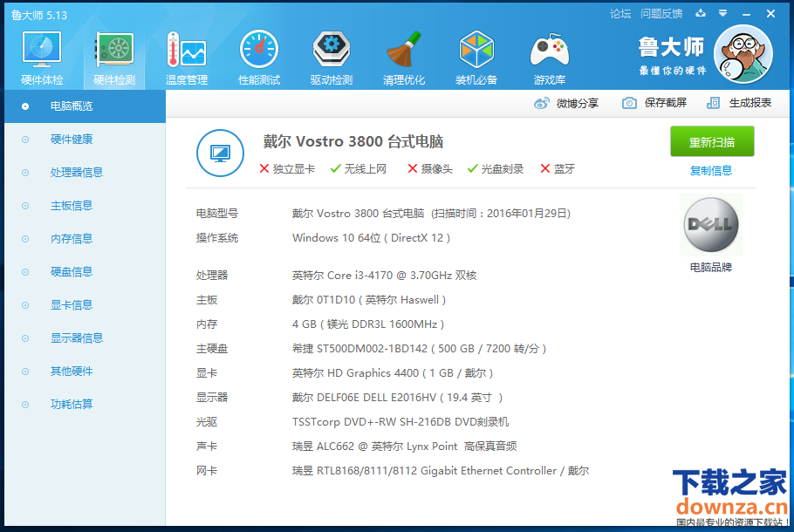This screenshot has width=794, height=532.
Task: Click the 戴尔 0T1D10 motherboard value
Action: point(368,300)
